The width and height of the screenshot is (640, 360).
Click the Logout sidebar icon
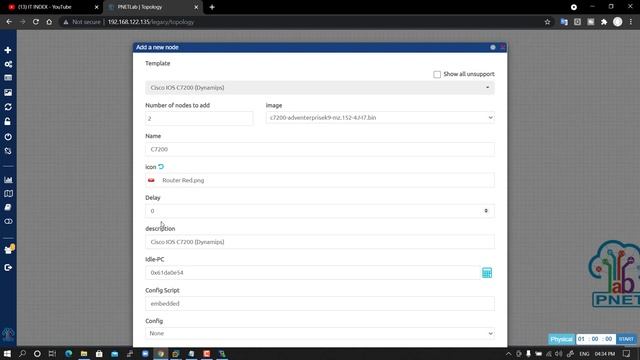click(8, 267)
